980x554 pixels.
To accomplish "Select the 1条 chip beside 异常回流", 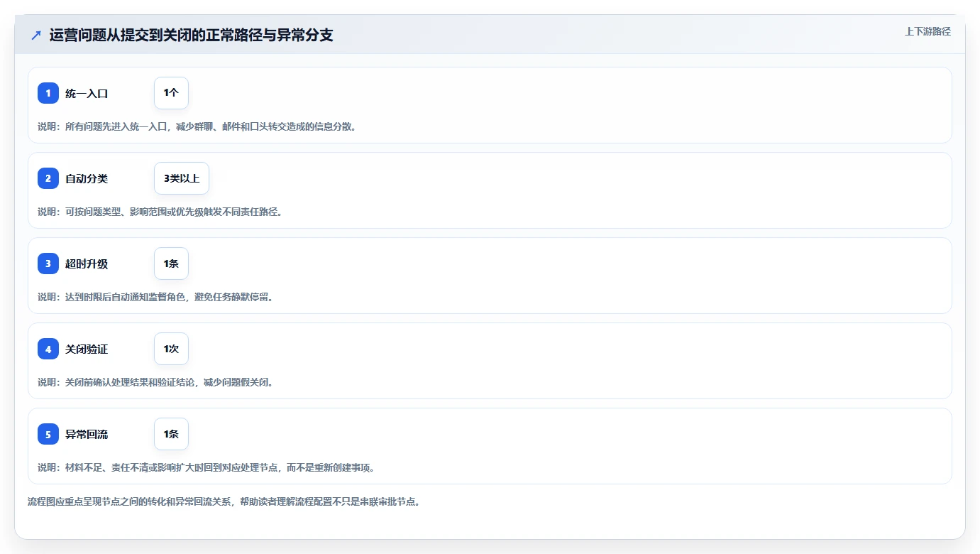I will point(171,434).
